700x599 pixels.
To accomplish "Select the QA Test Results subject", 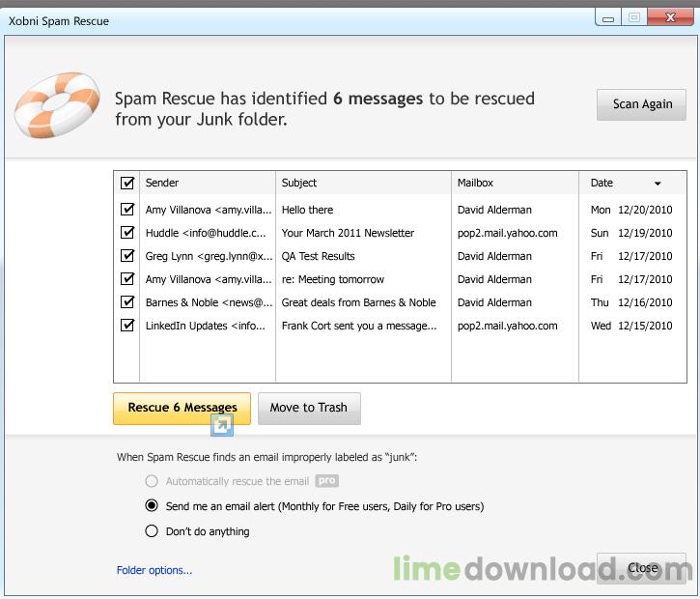I will [x=318, y=256].
